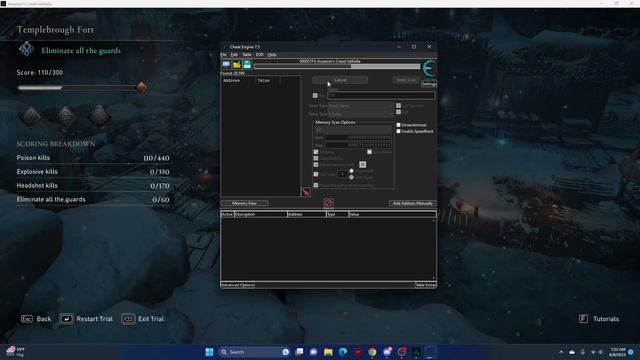
Task: Click the Start address field
Action: click(x=359, y=138)
